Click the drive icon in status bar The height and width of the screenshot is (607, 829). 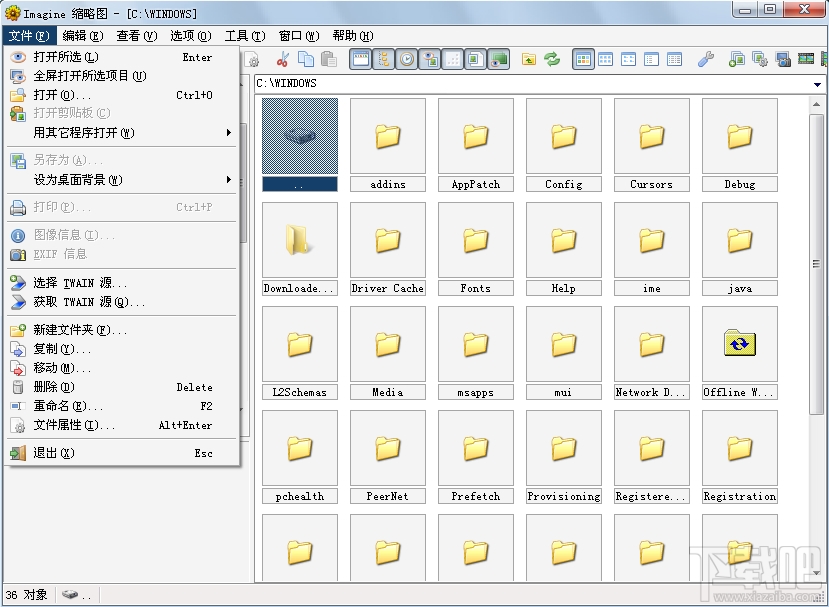click(x=70, y=594)
